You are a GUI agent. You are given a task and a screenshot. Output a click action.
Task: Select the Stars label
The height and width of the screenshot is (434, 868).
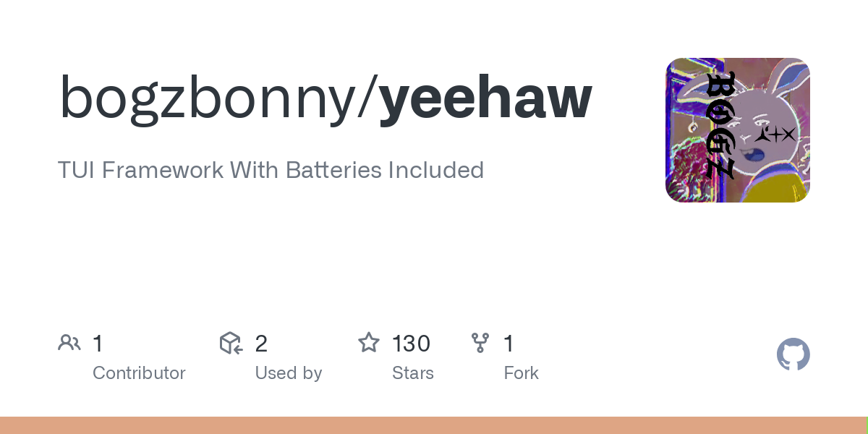[413, 373]
